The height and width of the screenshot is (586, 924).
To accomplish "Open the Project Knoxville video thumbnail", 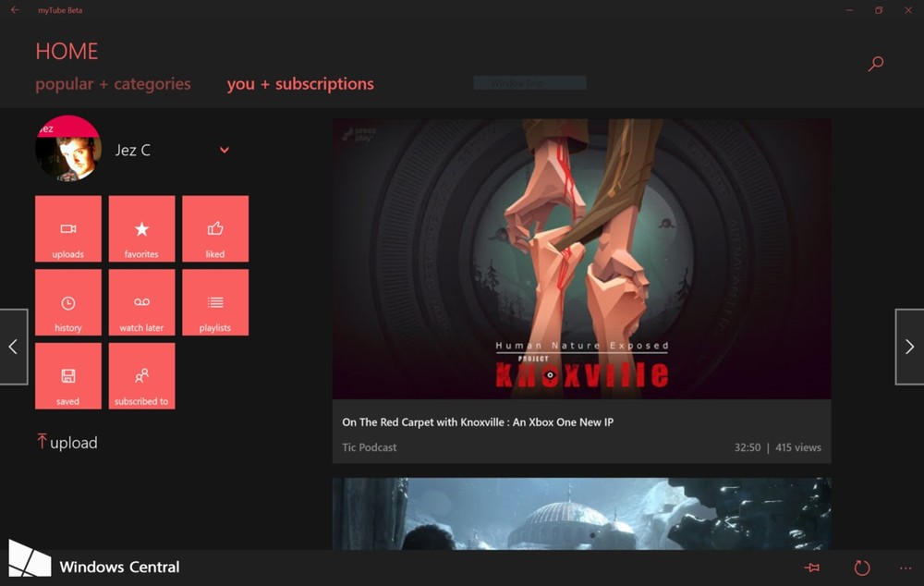I will pyautogui.click(x=581, y=259).
